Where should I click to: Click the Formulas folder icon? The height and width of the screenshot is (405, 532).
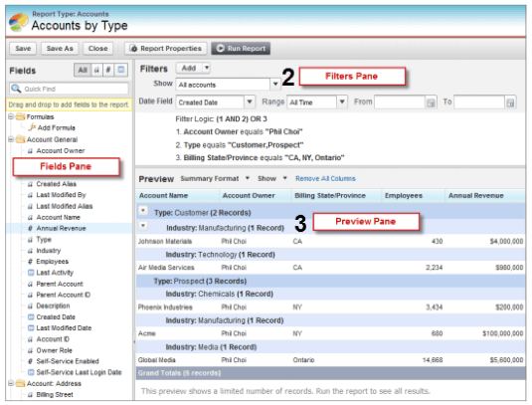[x=20, y=116]
